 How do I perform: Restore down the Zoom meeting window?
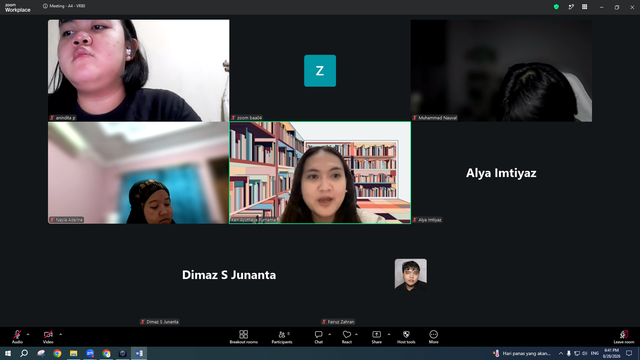pos(617,7)
